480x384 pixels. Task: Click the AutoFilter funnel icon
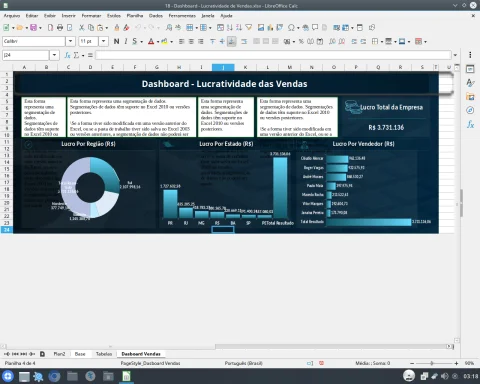249,28
